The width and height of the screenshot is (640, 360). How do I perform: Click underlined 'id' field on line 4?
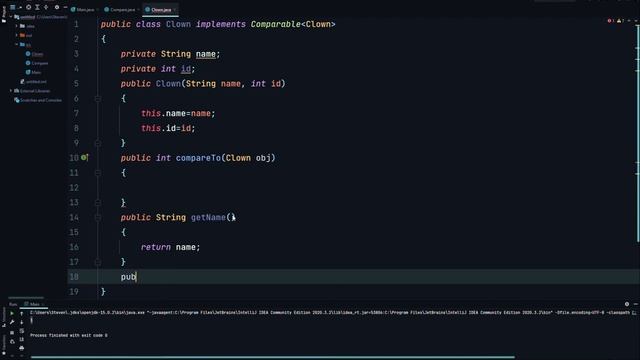pyautogui.click(x=186, y=69)
